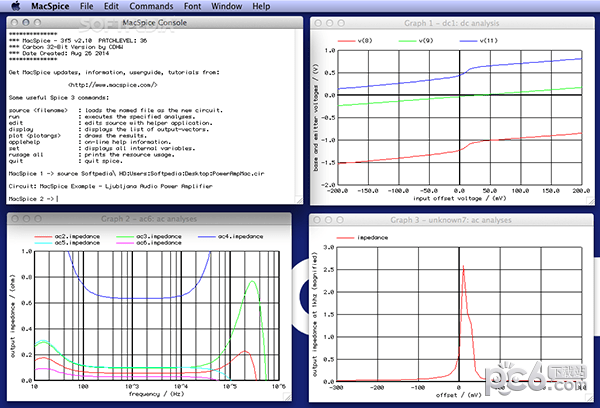This screenshot has width=600, height=408.
Task: Click the impedance legend label in Graph 3
Action: pos(372,238)
